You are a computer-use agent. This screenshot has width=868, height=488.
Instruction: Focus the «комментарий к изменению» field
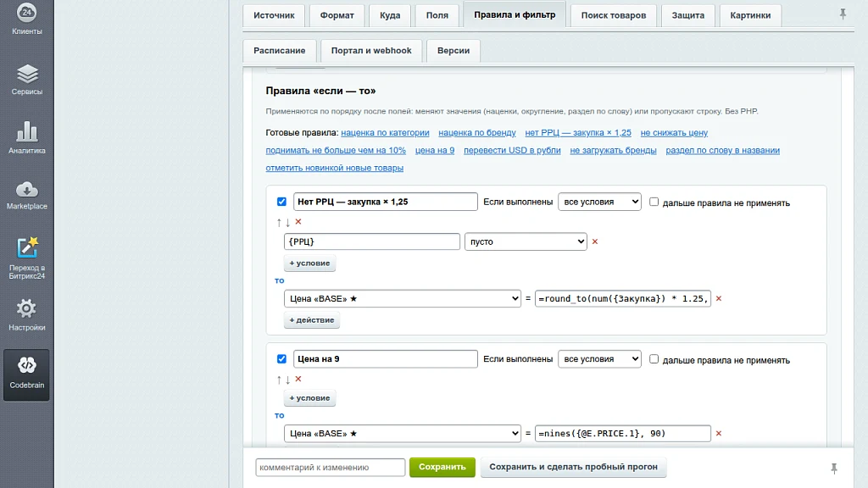coord(331,468)
